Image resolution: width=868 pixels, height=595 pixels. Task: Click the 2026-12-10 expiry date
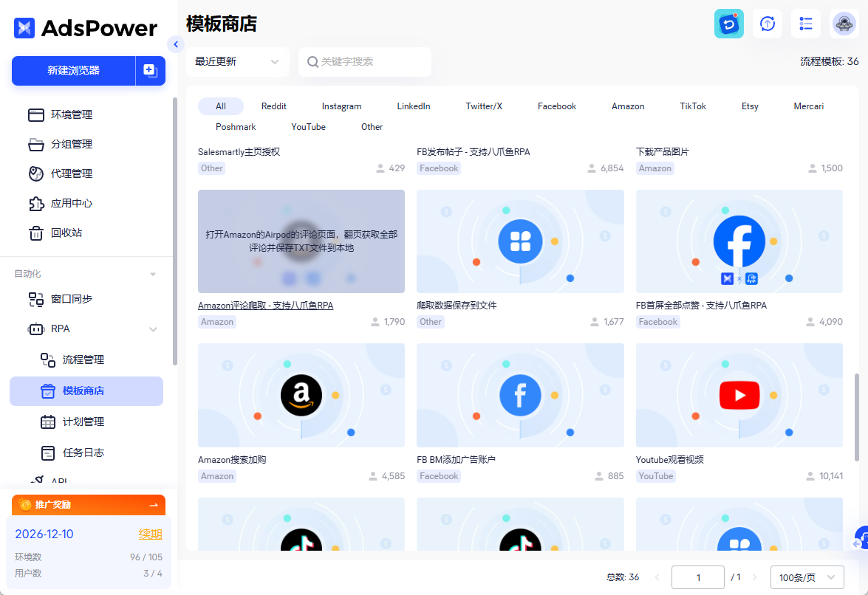[x=44, y=534]
